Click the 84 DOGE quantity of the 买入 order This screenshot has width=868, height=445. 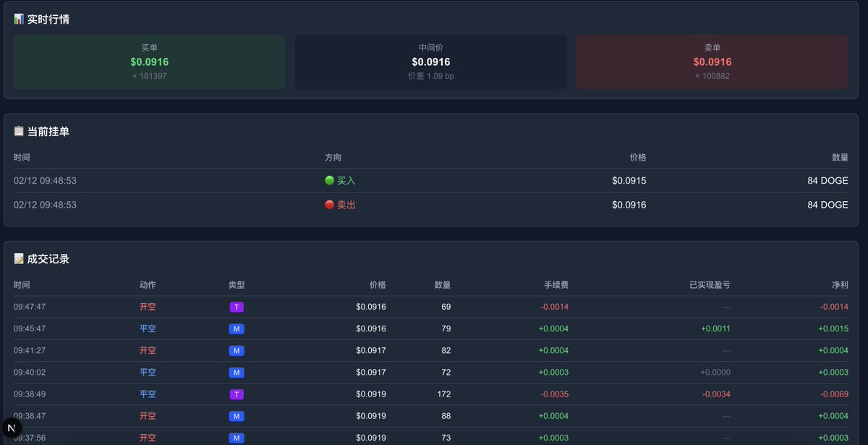(828, 181)
